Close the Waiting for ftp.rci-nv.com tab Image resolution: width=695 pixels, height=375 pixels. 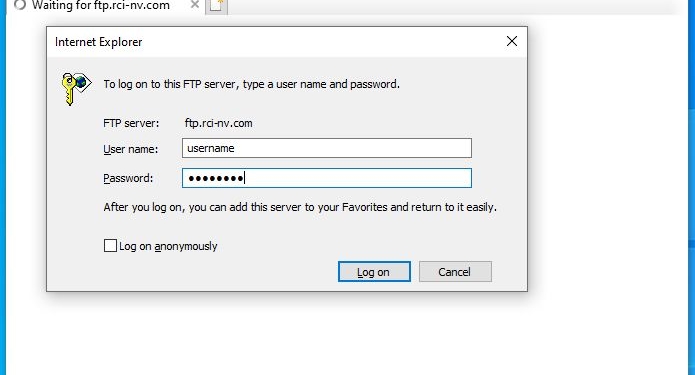[195, 5]
